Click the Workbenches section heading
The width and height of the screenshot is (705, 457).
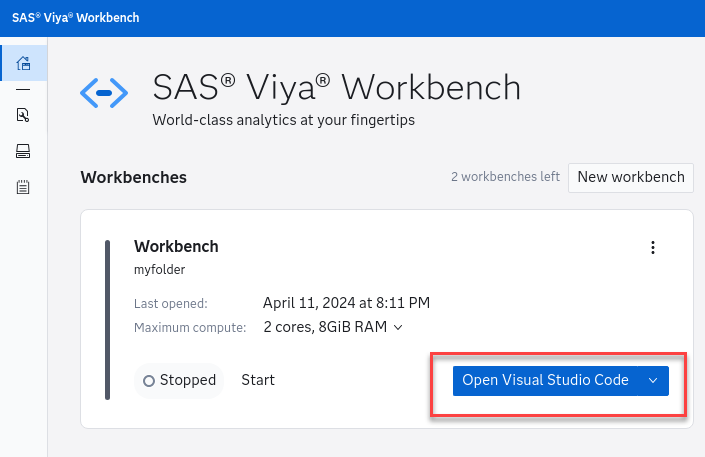133,177
